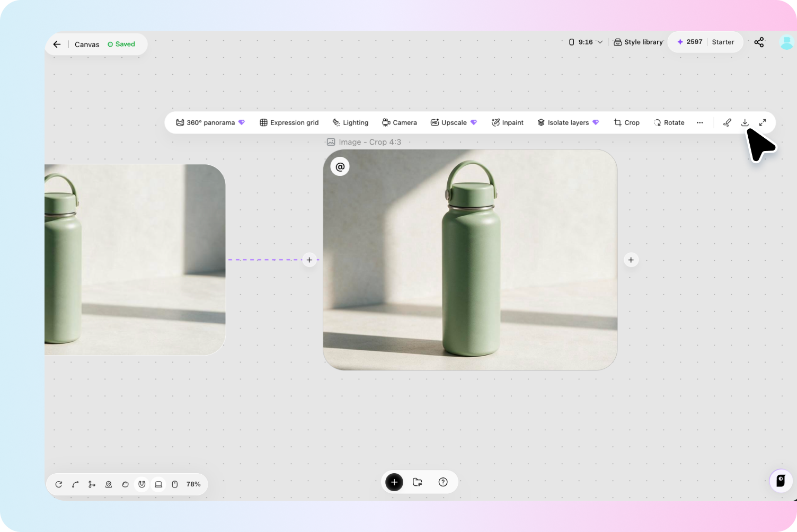Choose Isolate layers
This screenshot has height=532, width=797.
click(x=568, y=122)
